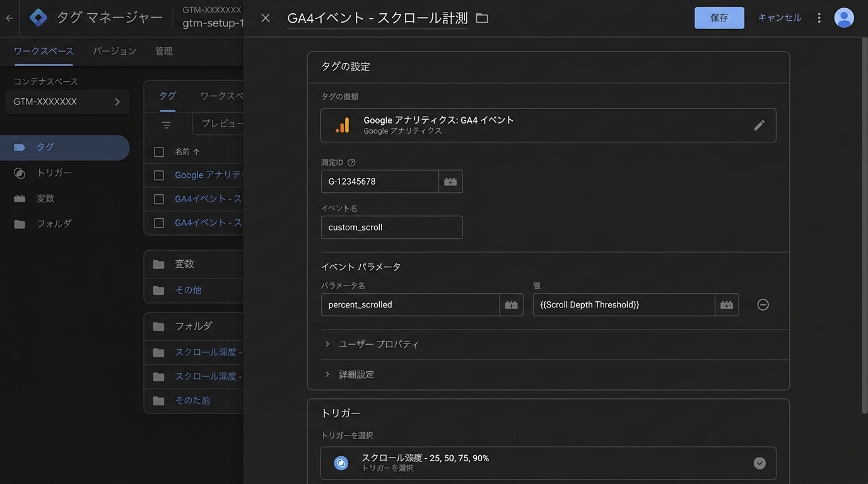This screenshot has height=484, width=868.
Task: Check the Google アナリティ tag row checkbox
Action: [x=159, y=175]
